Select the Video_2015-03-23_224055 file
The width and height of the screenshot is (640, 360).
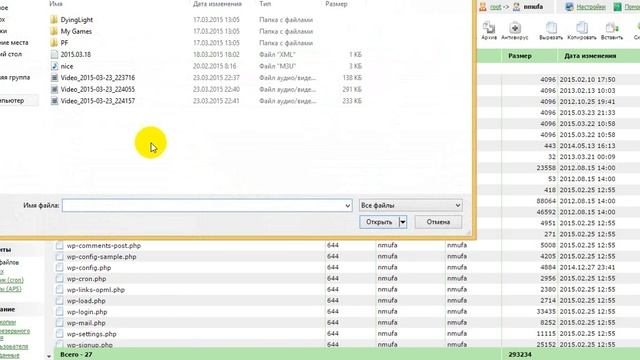(x=98, y=89)
